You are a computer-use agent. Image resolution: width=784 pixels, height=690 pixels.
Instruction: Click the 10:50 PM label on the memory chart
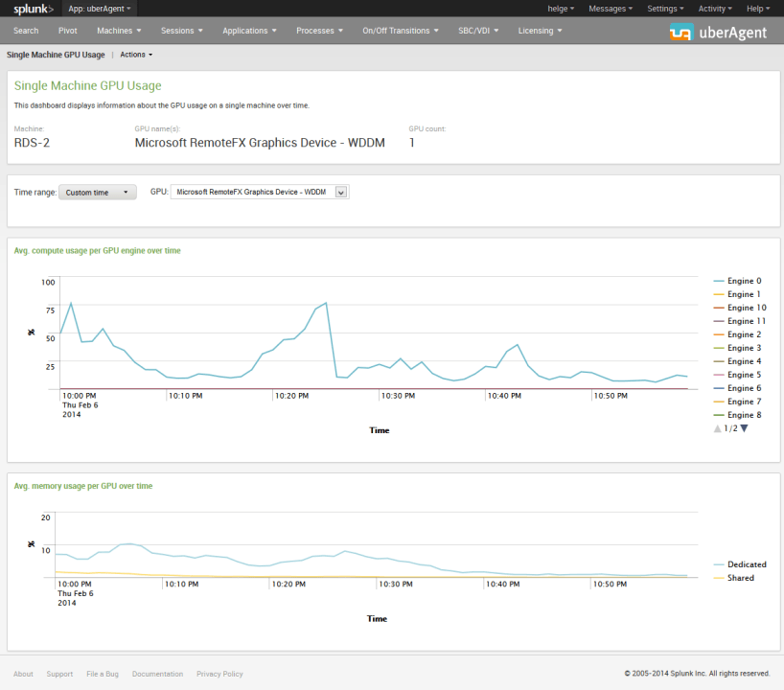(x=610, y=584)
